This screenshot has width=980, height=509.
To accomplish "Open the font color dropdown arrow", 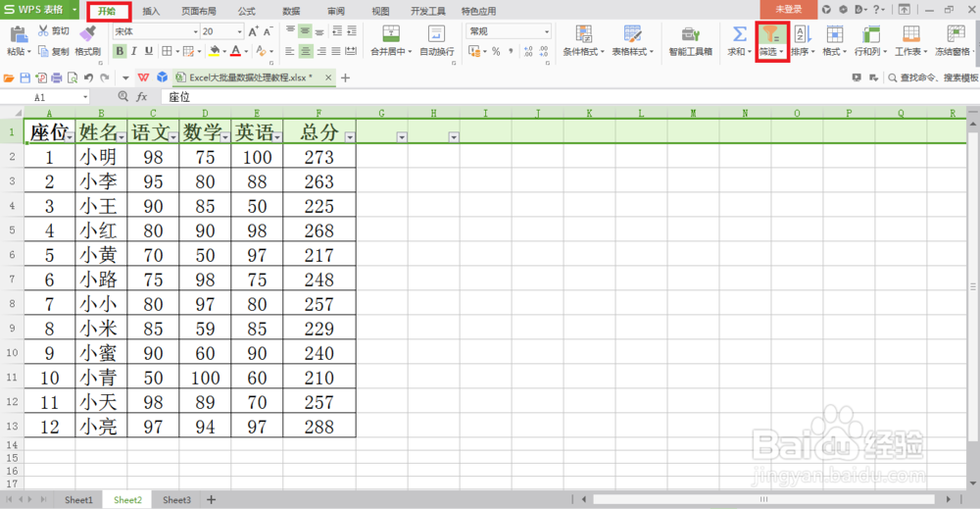I will [246, 52].
